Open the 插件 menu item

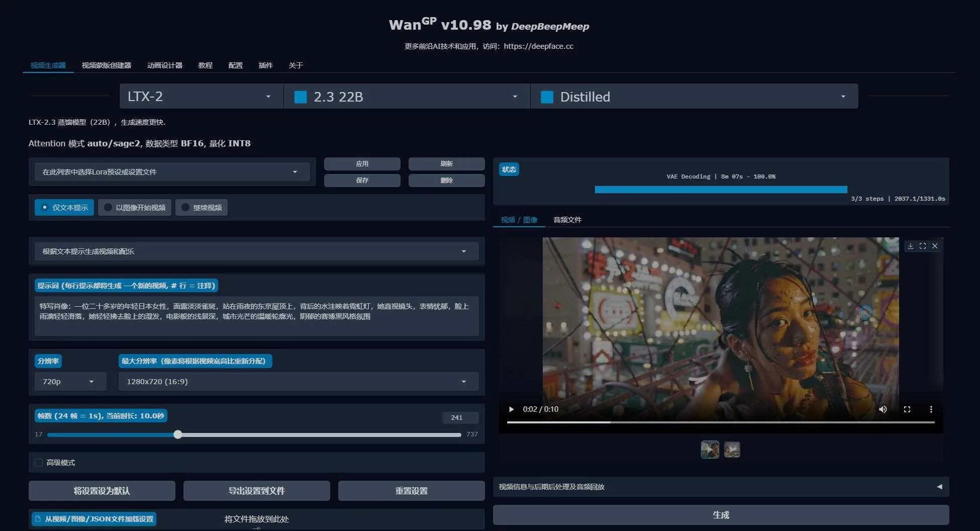pos(266,65)
